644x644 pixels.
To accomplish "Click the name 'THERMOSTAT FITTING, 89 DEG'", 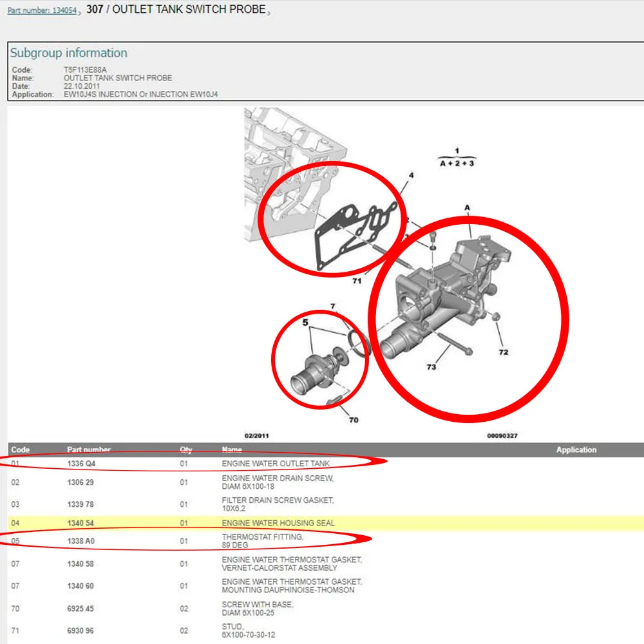I will tap(263, 541).
